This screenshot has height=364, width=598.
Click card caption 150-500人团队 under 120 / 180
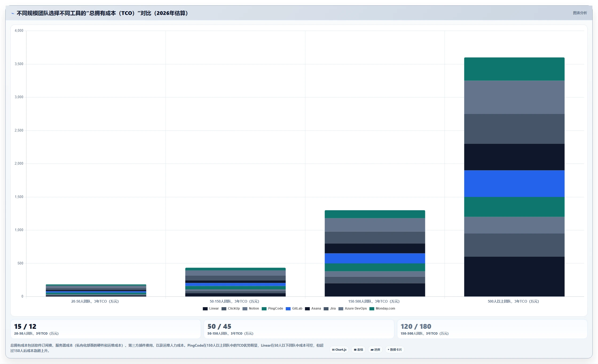(x=424, y=334)
